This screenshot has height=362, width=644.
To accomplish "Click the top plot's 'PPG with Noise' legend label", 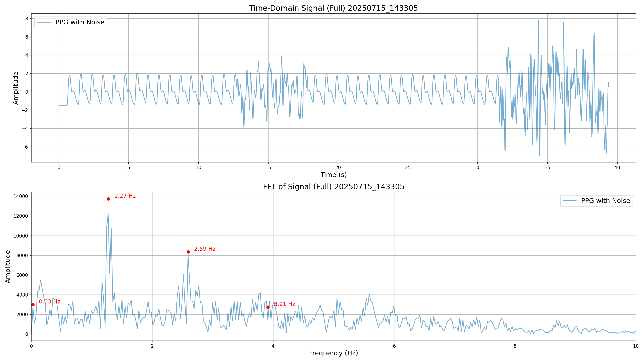I will pos(80,22).
